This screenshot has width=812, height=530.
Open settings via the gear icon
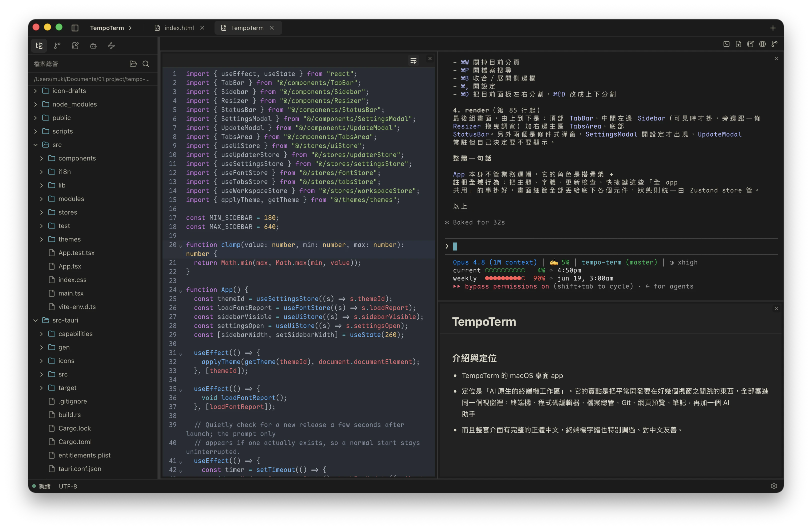(774, 486)
